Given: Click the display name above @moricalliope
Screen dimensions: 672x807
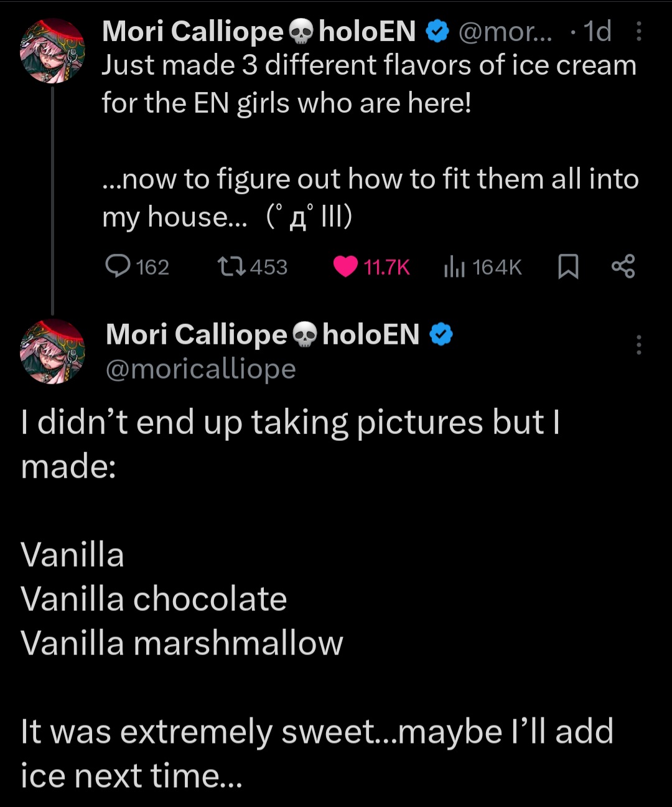Looking at the screenshot, I should 196,334.
